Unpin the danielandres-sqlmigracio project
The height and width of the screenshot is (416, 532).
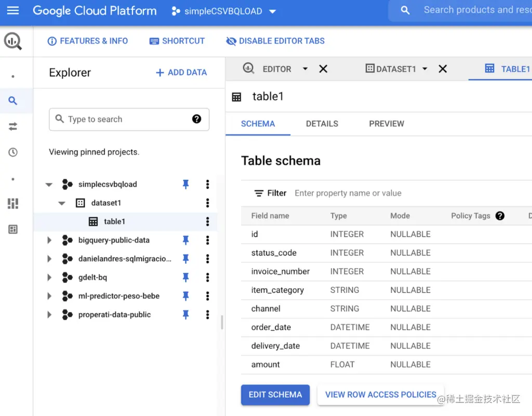point(185,259)
